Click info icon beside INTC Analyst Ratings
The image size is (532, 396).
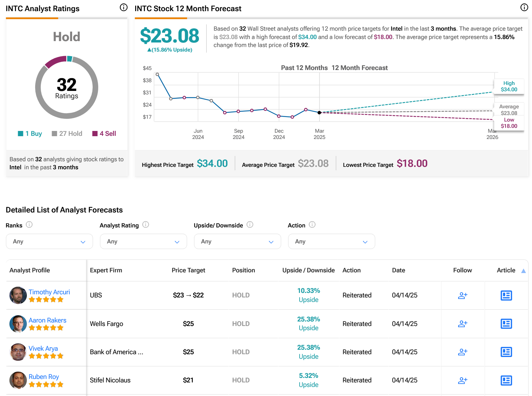coord(124,7)
